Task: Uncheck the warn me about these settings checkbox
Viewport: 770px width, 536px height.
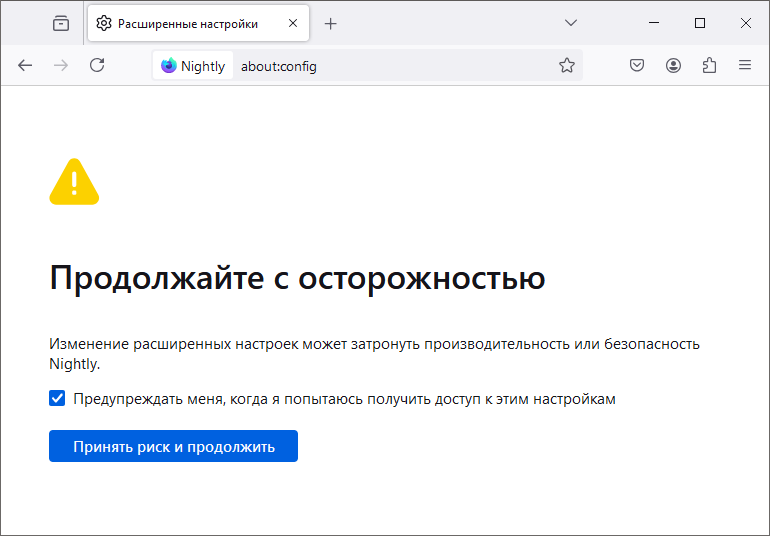Action: tap(57, 398)
